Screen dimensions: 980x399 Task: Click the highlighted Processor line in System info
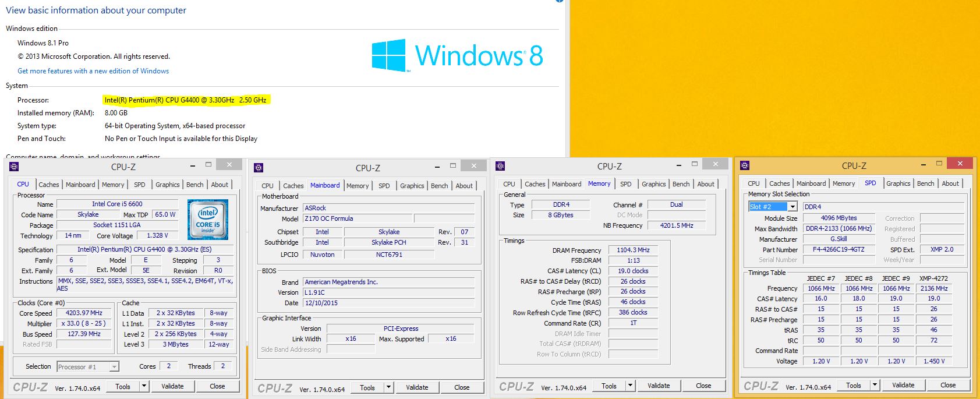pos(185,100)
